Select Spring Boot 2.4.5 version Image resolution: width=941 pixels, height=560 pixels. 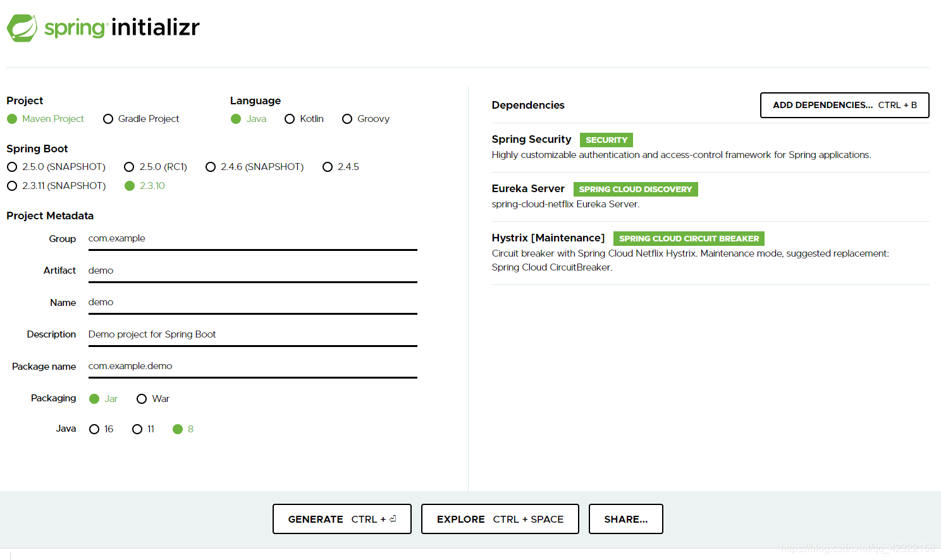point(341,167)
